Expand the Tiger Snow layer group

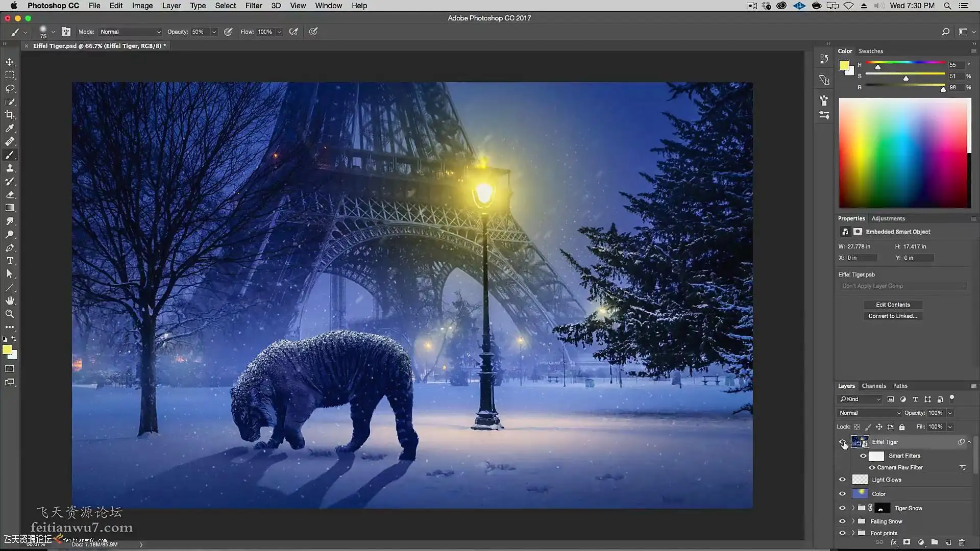(853, 508)
